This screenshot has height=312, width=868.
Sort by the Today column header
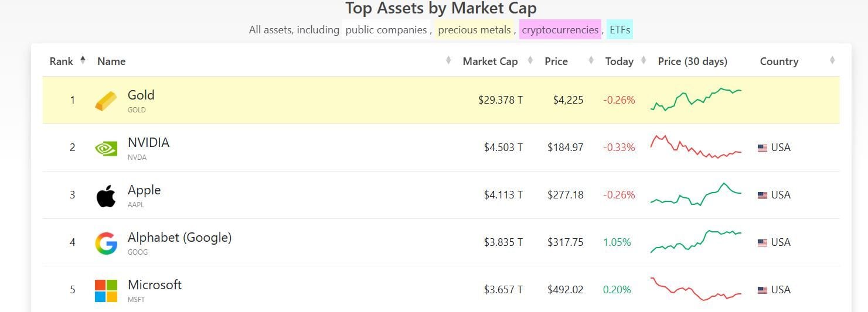(619, 61)
